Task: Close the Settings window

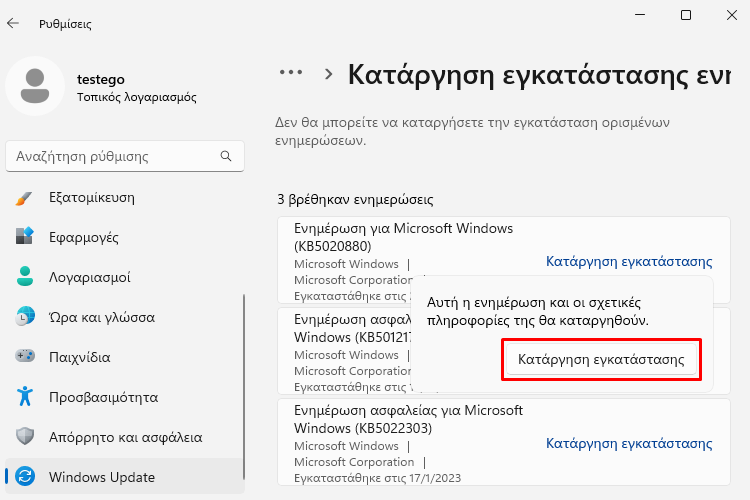Action: pos(732,15)
